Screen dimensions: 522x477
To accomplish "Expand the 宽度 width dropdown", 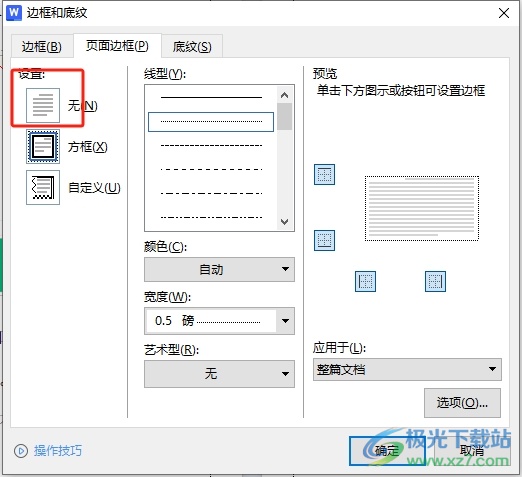I will pos(219,321).
